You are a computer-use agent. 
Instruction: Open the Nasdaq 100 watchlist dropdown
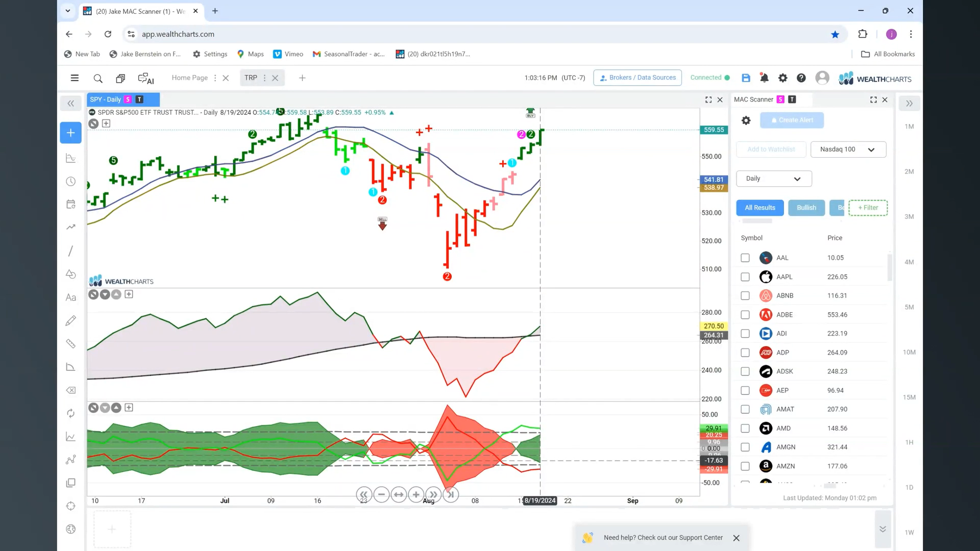pyautogui.click(x=848, y=149)
